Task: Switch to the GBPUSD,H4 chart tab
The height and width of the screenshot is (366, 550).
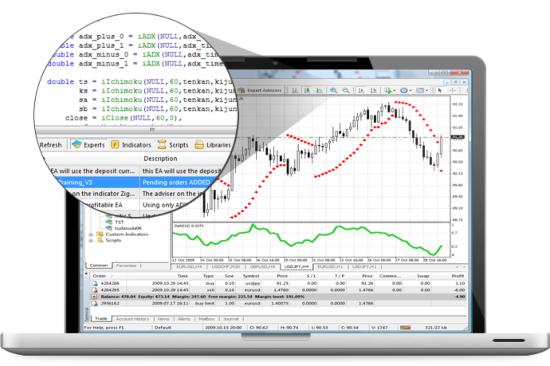Action: click(262, 267)
